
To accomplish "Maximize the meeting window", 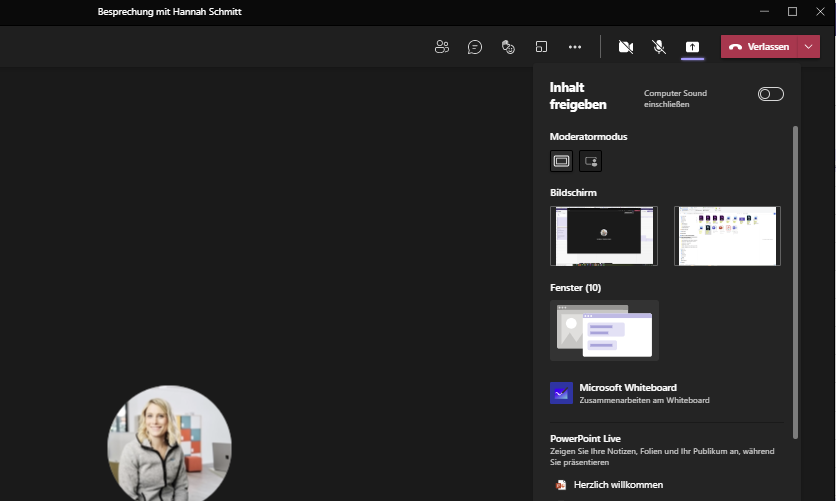I will (x=792, y=12).
